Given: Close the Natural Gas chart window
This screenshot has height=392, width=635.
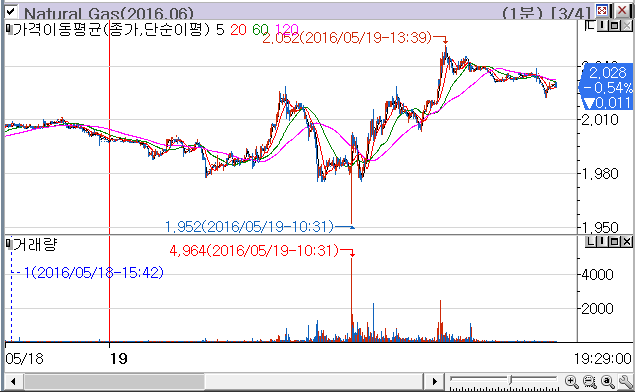Looking at the screenshot, I should pos(623,11).
